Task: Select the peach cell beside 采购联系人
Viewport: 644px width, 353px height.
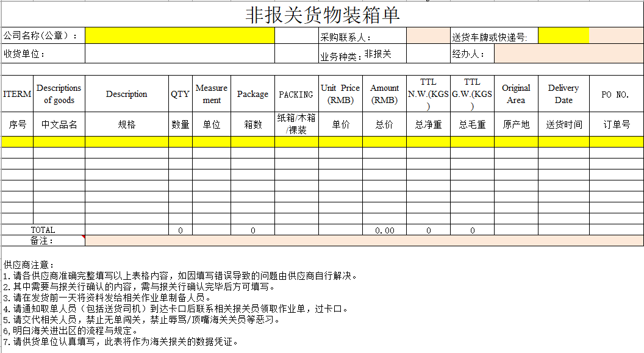Action: (428, 36)
